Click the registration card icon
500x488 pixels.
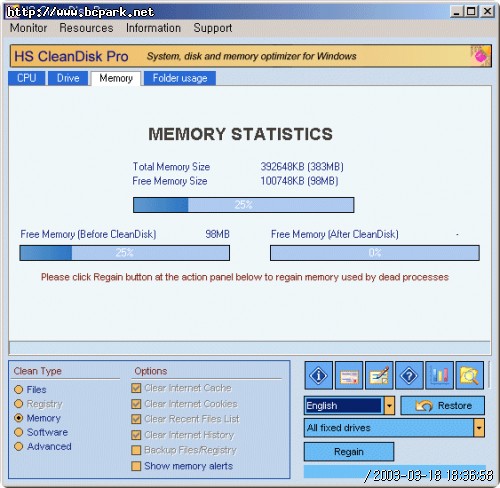pyautogui.click(x=349, y=375)
